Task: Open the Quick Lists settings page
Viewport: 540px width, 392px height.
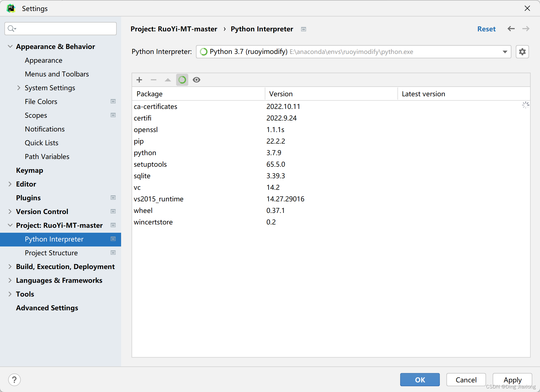Action: [x=42, y=143]
